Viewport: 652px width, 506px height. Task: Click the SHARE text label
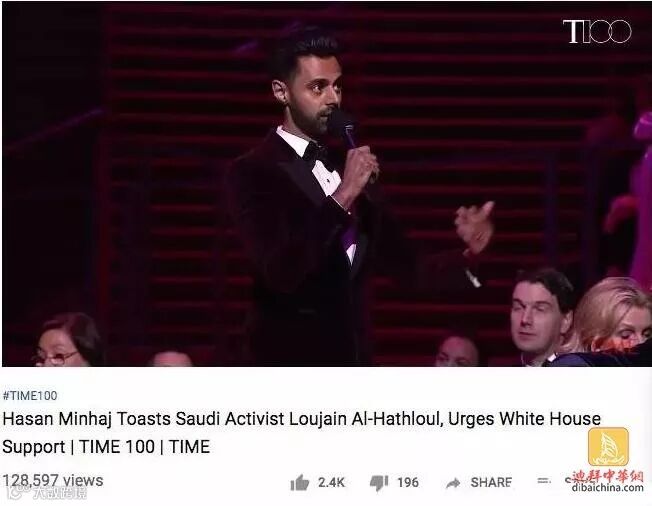(x=491, y=482)
